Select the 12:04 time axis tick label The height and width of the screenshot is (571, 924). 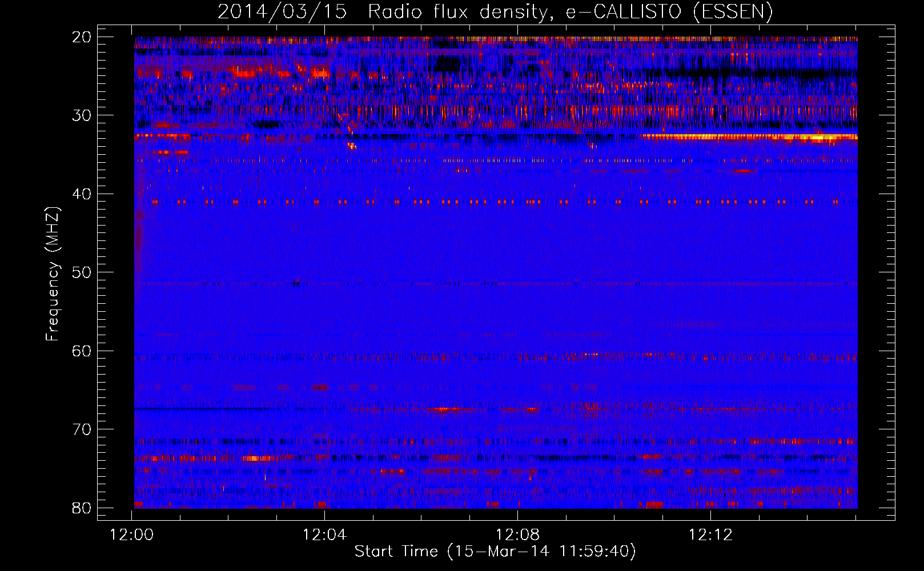325,535
